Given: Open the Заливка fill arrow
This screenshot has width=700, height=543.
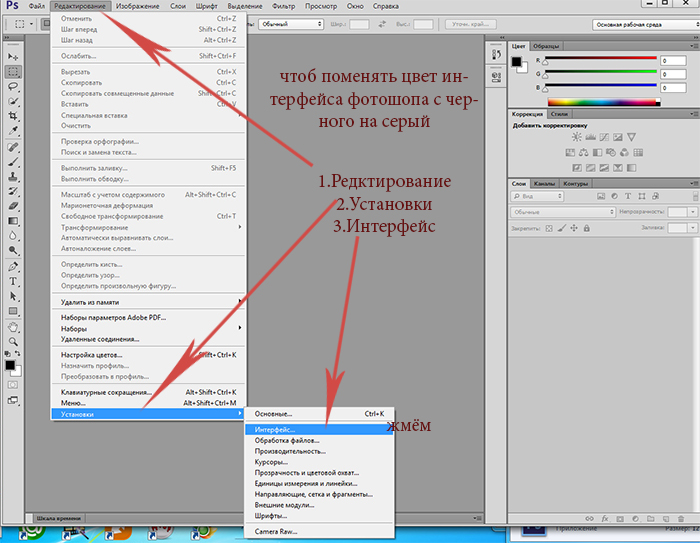Looking at the screenshot, I should tap(693, 228).
